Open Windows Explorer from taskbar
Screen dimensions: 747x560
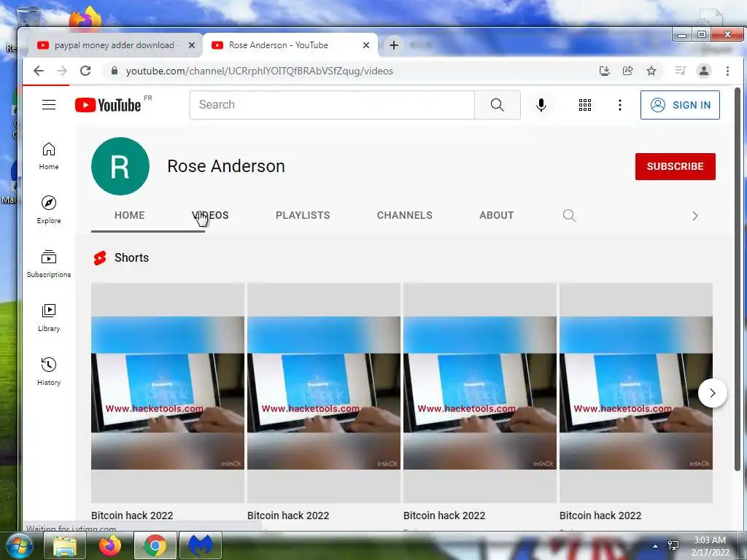coord(65,545)
